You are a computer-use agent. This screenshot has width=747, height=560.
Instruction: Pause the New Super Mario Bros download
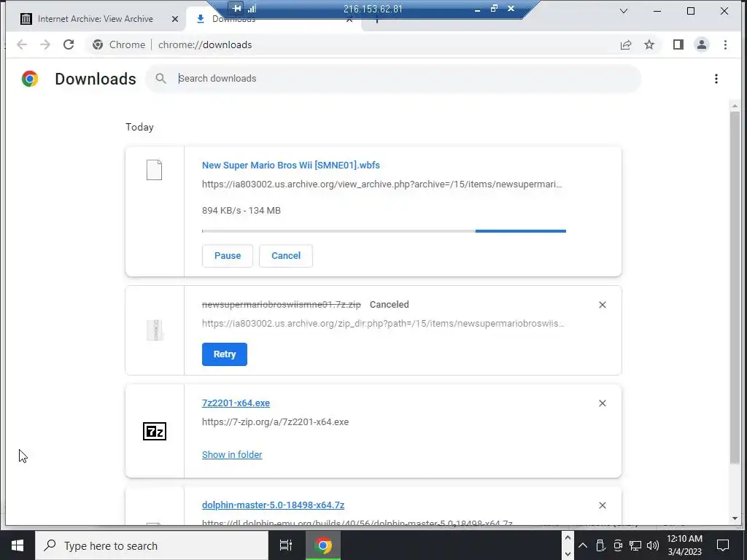click(228, 256)
